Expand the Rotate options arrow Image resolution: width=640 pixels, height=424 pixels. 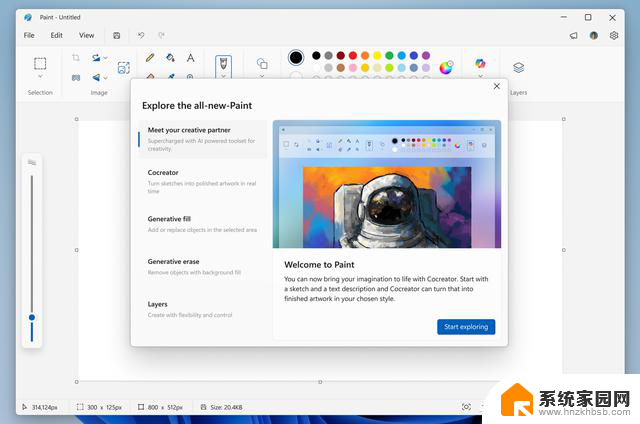tap(105, 58)
